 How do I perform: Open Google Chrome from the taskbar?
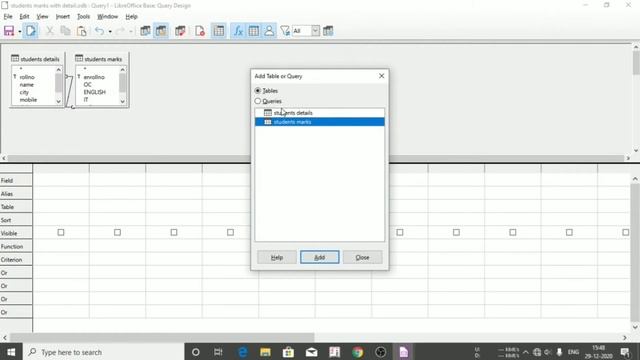click(358, 352)
